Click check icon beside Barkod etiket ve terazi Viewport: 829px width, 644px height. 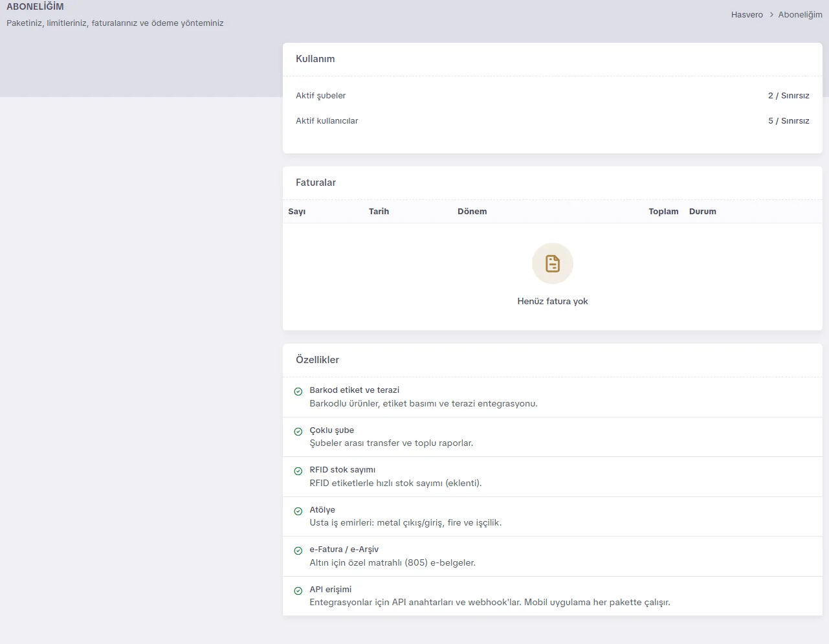298,392
